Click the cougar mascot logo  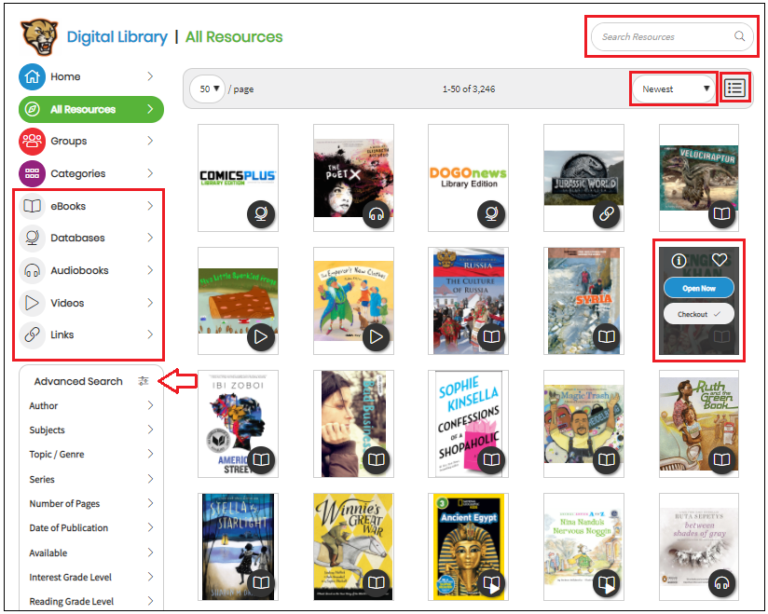[39, 37]
